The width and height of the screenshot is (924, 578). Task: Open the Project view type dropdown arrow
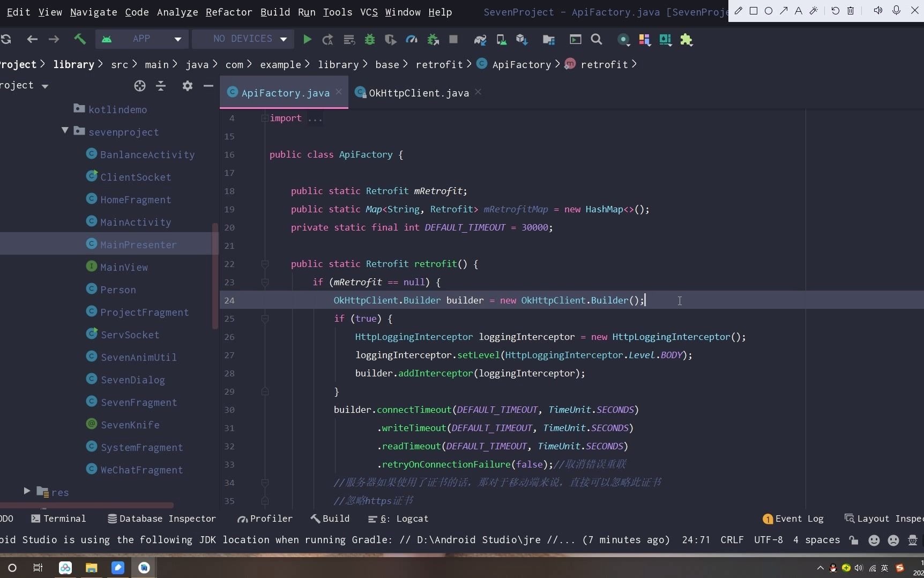45,86
